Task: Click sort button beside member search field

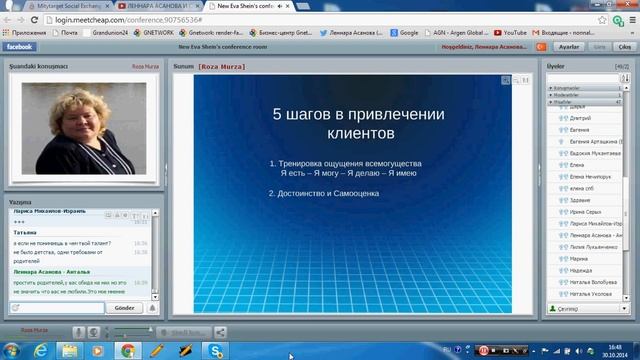Action: 625,78
